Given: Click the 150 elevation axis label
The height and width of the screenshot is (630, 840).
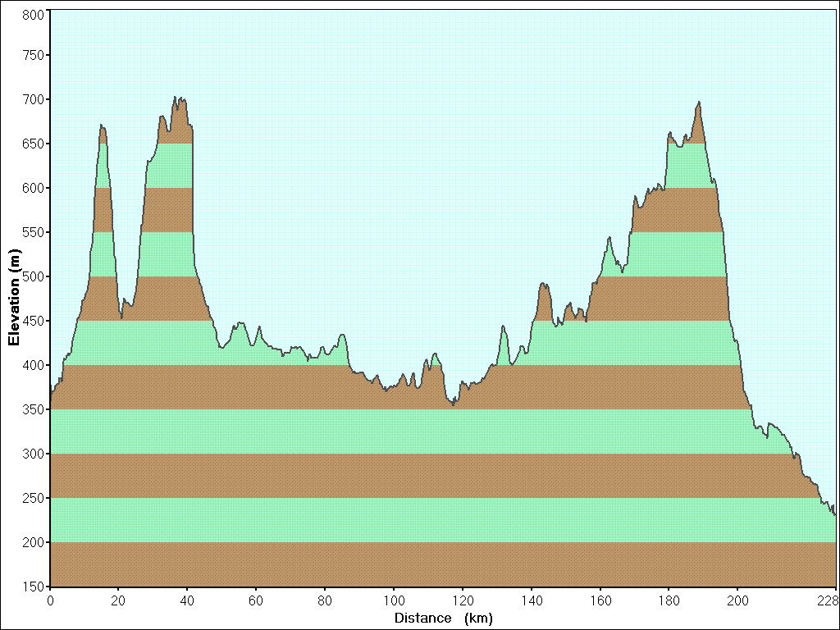Looking at the screenshot, I should pyautogui.click(x=33, y=587).
